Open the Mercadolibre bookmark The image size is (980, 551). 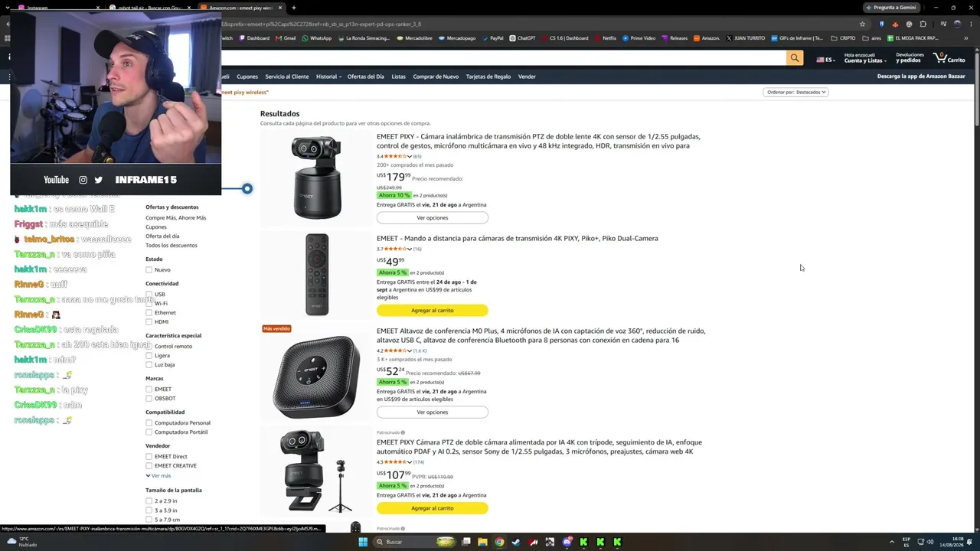pos(414,38)
